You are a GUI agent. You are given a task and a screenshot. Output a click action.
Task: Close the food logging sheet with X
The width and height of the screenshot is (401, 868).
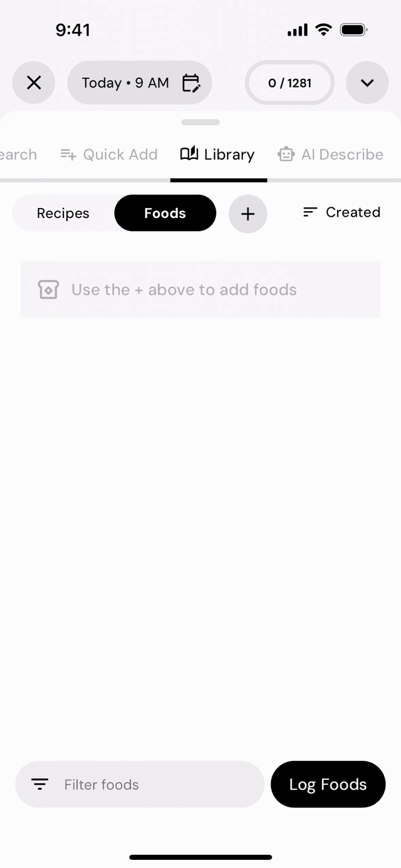tap(34, 83)
